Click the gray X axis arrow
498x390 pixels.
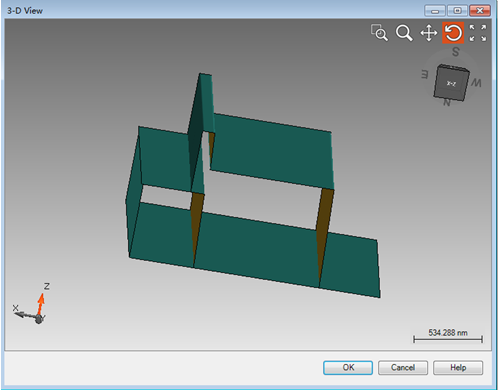click(x=25, y=315)
